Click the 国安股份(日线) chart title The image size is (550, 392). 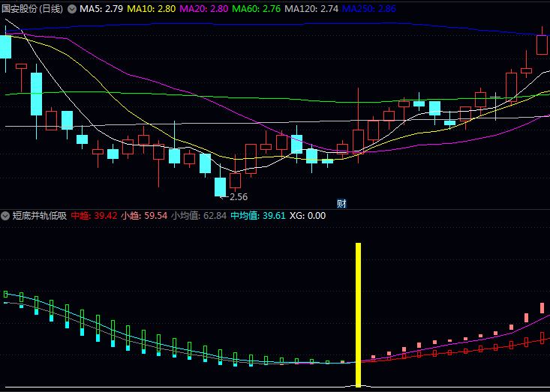pos(33,9)
